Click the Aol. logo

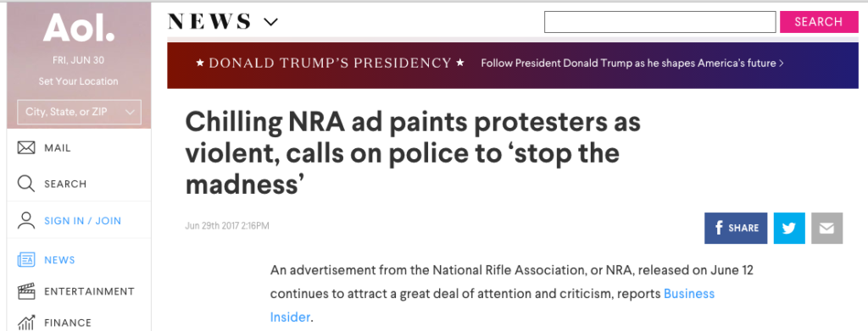79,28
